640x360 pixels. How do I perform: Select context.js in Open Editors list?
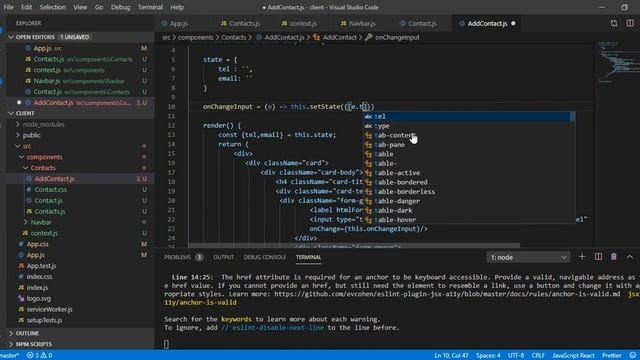pos(47,70)
